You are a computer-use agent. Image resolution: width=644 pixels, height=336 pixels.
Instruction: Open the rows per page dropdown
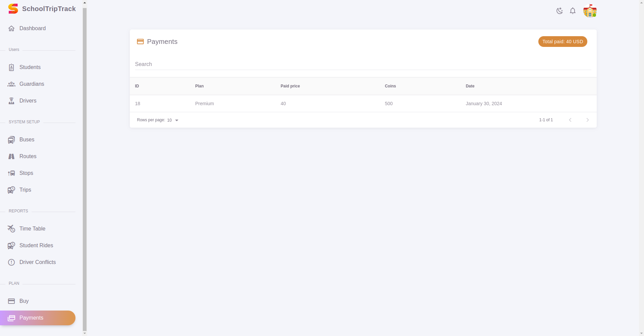(x=172, y=120)
